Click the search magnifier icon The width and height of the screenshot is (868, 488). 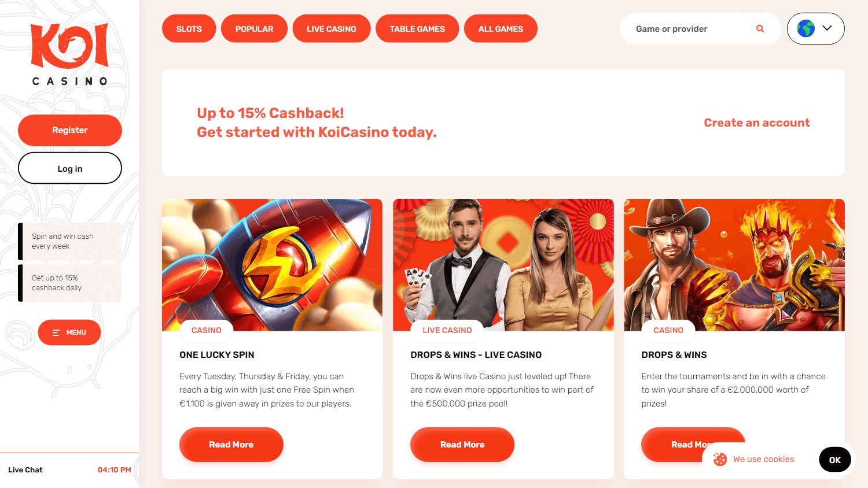pyautogui.click(x=760, y=29)
